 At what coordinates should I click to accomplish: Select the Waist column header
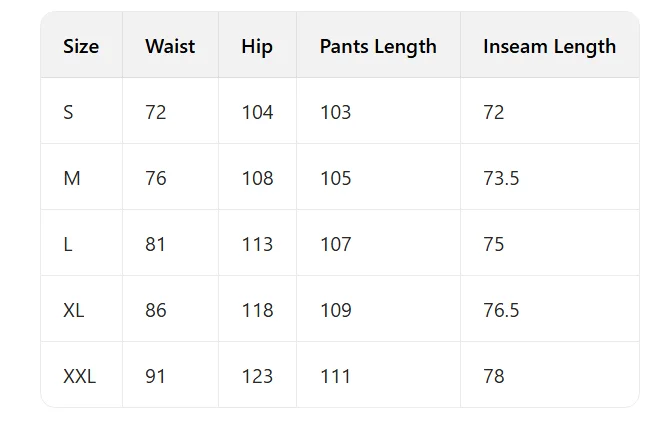coord(170,46)
